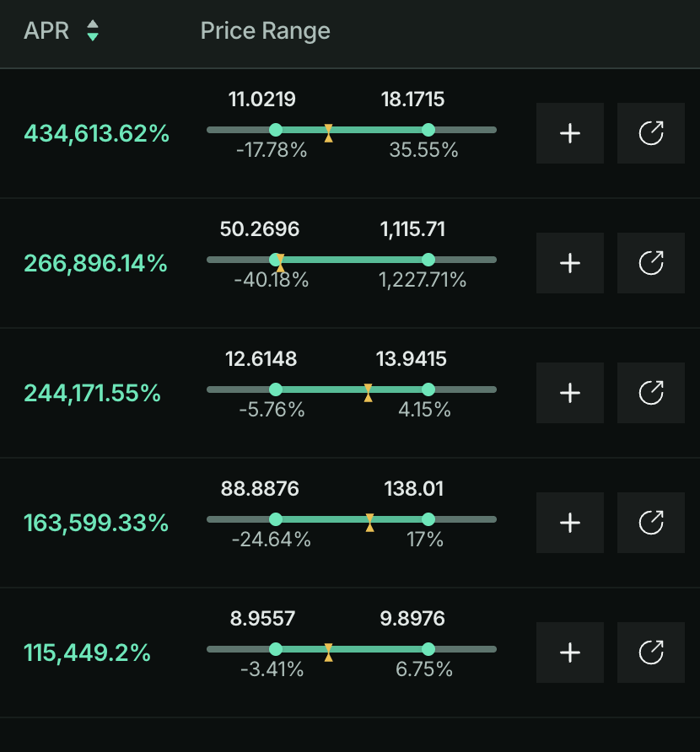Viewport: 700px width, 752px height.
Task: Sort the list by the APR column arrows
Action: click(93, 30)
